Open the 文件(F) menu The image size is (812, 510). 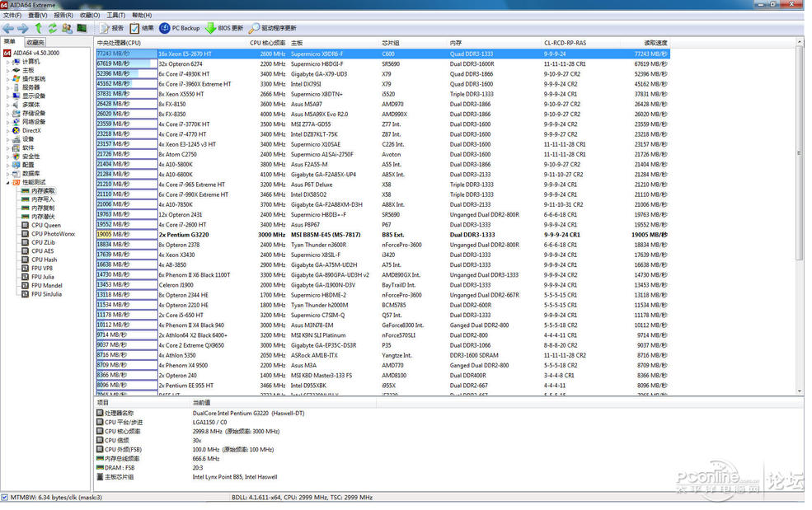pyautogui.click(x=12, y=15)
